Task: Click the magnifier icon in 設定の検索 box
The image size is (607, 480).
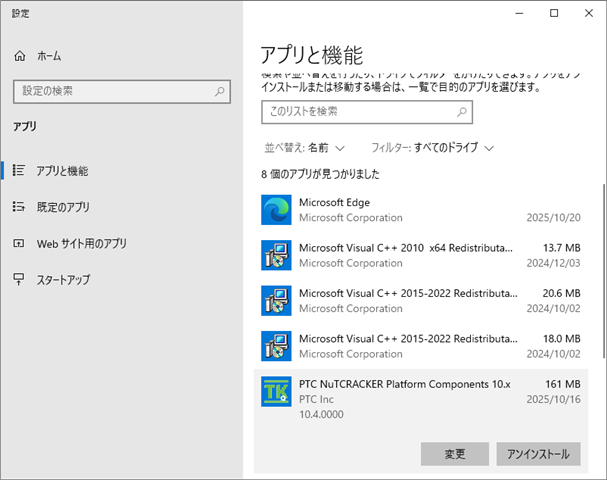Action: click(221, 91)
